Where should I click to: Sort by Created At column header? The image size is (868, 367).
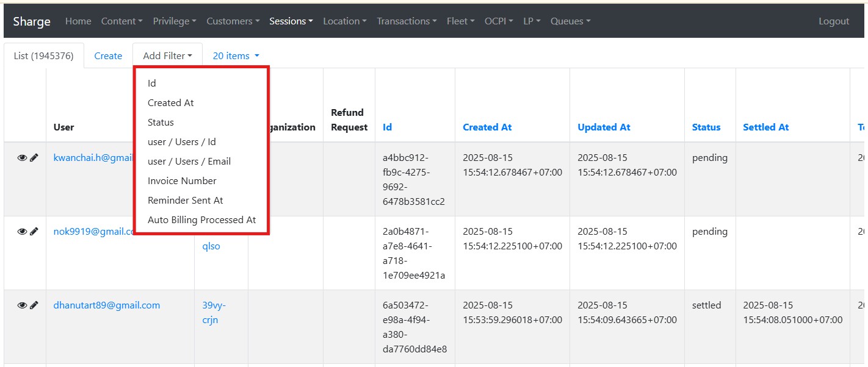[x=487, y=127]
